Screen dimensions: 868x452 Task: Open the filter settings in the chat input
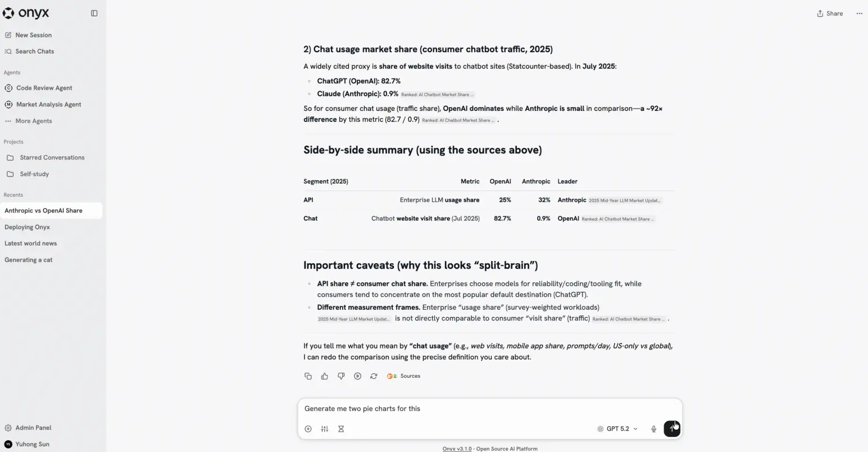coord(324,428)
